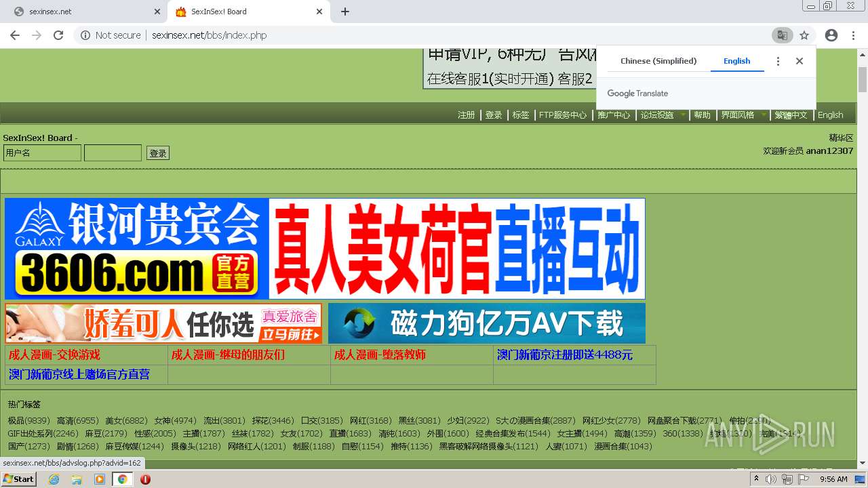868x488 pixels.
Task: Click the 磁力狗亿万AV下载 banner
Action: click(x=487, y=323)
